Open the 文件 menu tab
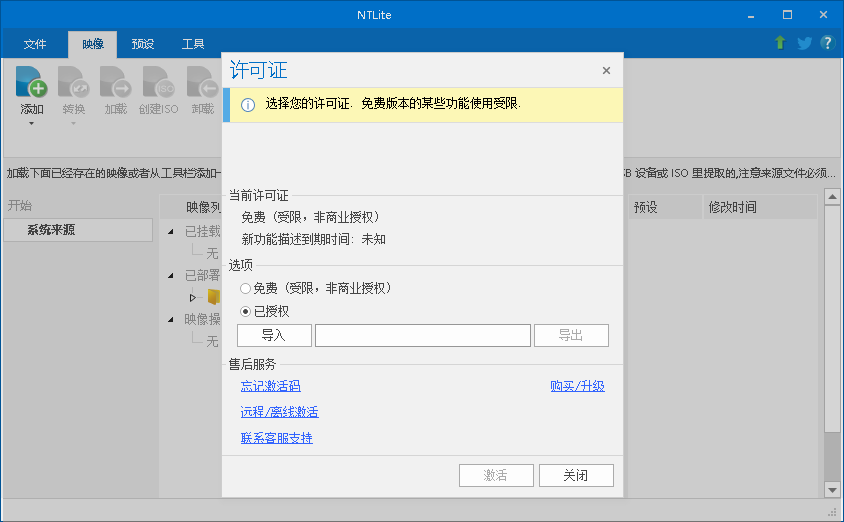This screenshot has height=522, width=844. 34,44
